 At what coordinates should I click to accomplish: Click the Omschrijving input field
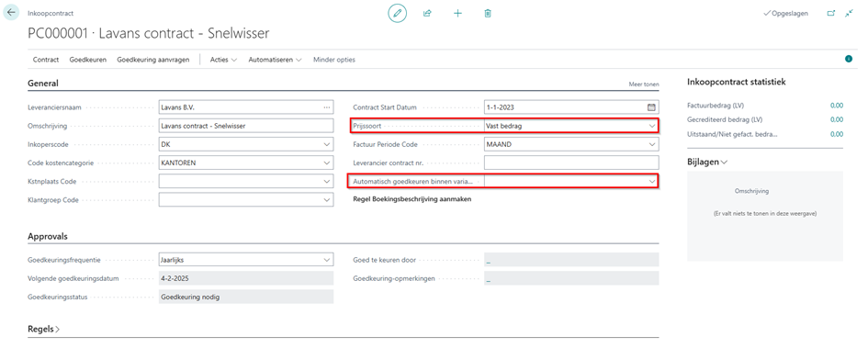(246, 126)
